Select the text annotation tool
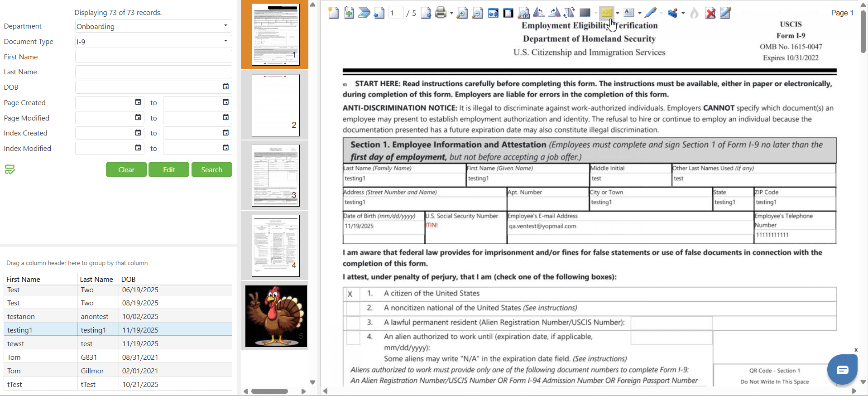868x396 pixels. point(629,13)
